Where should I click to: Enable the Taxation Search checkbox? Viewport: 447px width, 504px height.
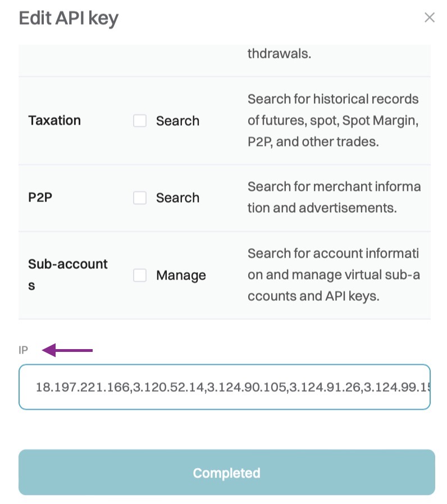[x=140, y=121]
